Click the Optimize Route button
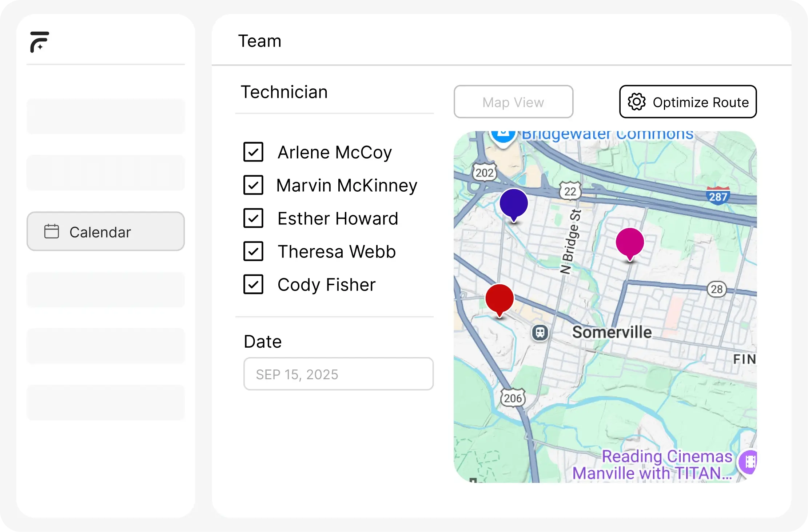This screenshot has height=532, width=808. pyautogui.click(x=688, y=102)
